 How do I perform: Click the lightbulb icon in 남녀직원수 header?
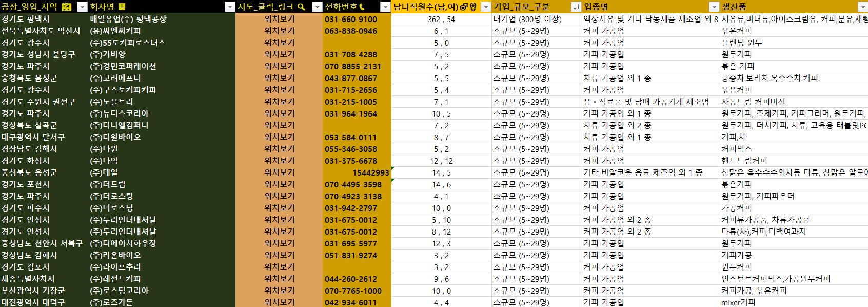pyautogui.click(x=473, y=7)
